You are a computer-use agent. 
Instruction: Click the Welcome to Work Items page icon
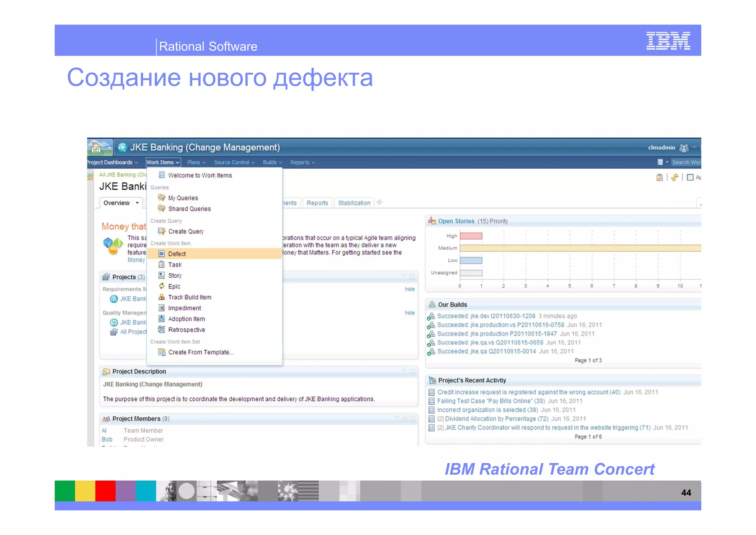162,175
